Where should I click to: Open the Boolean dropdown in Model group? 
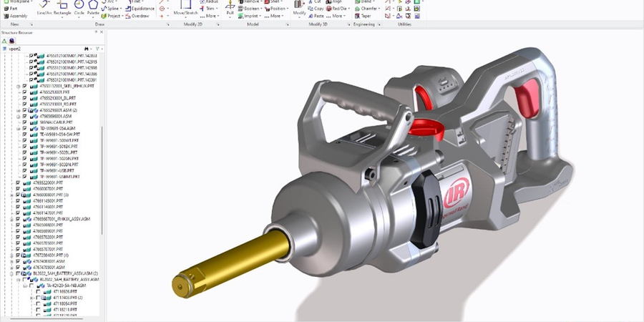point(263,9)
